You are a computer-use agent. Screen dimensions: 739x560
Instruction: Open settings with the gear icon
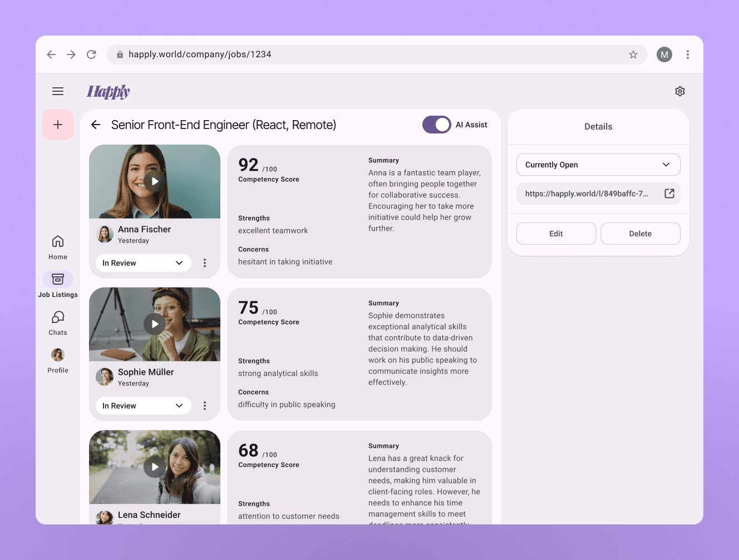(680, 91)
